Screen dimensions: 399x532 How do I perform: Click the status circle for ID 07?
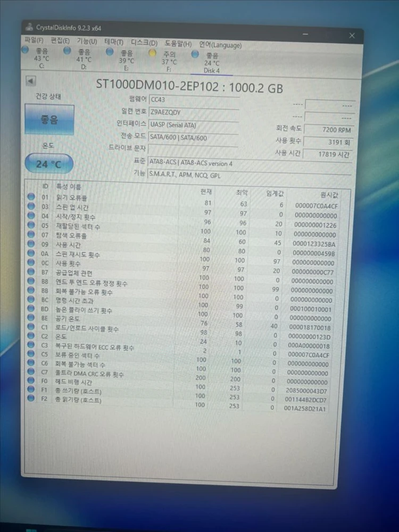pos(31,234)
